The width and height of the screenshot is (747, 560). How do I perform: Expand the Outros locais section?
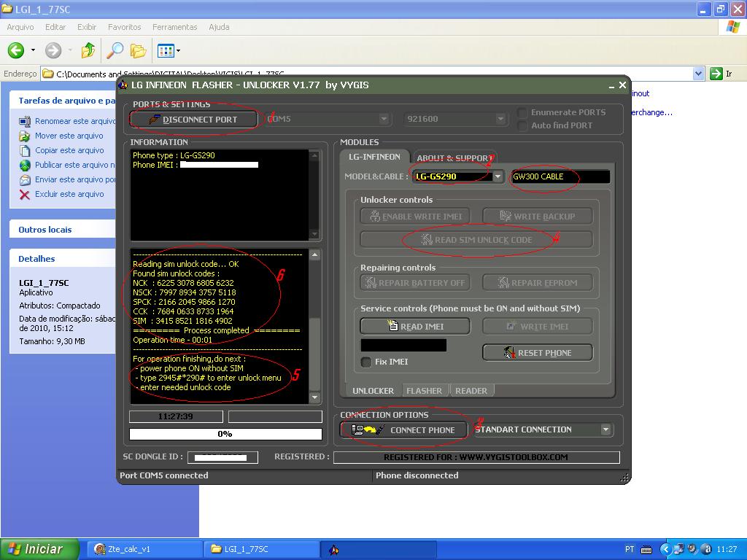(x=63, y=230)
